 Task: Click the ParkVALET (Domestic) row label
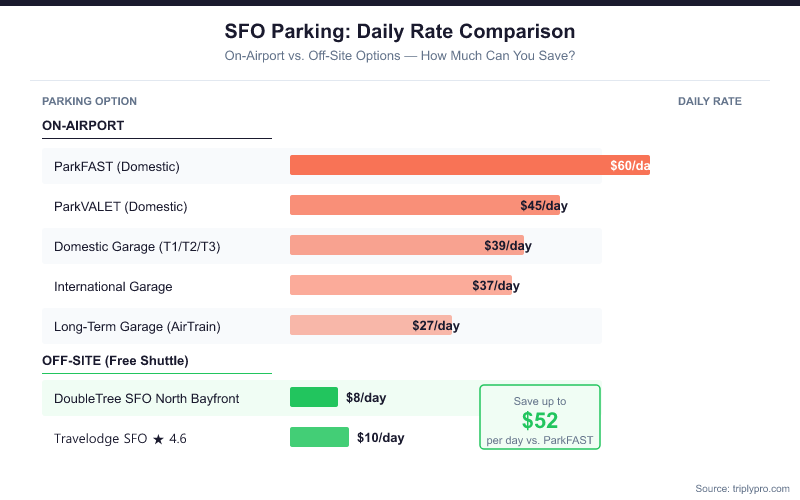120,206
